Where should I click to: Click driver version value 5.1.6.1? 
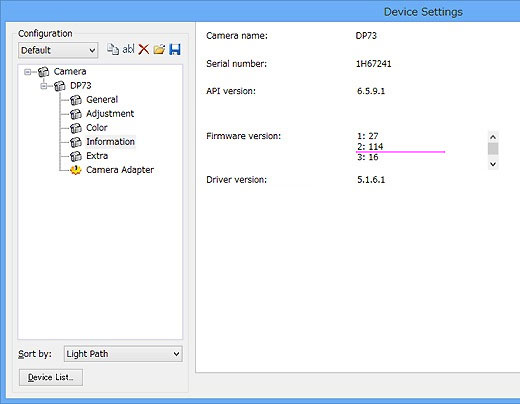point(371,180)
